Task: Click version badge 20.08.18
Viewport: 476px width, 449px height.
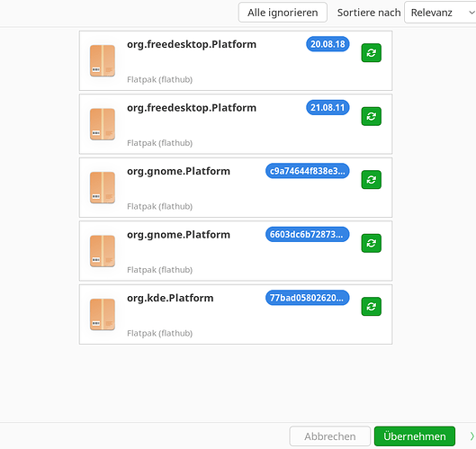Action: click(x=328, y=44)
